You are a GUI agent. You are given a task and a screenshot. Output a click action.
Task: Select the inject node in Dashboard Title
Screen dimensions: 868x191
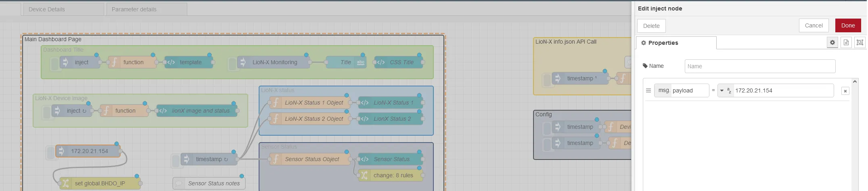tap(80, 62)
